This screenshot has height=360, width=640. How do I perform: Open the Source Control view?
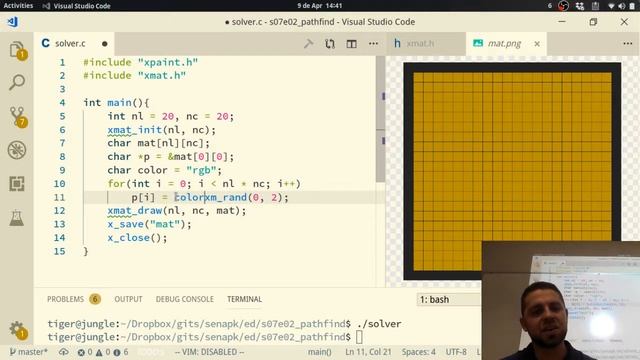17,117
